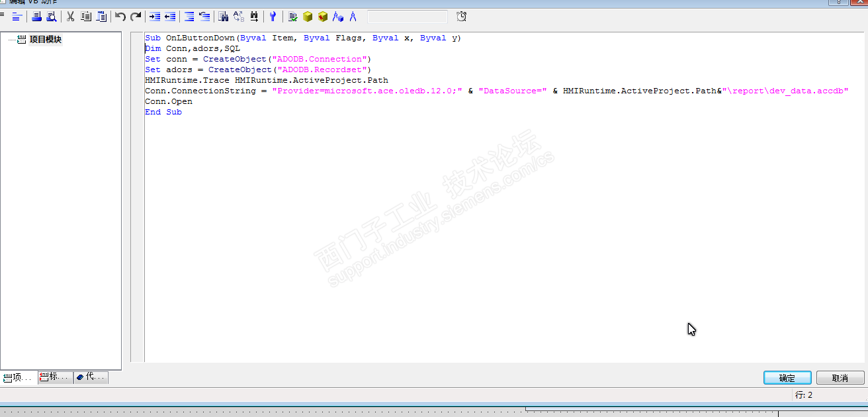This screenshot has width=868, height=417.
Task: Click the "ADODB.Recordset" string literal
Action: (322, 69)
